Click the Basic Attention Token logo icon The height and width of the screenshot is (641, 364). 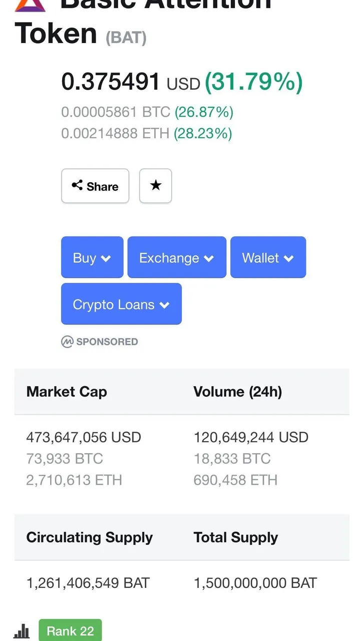point(30,5)
